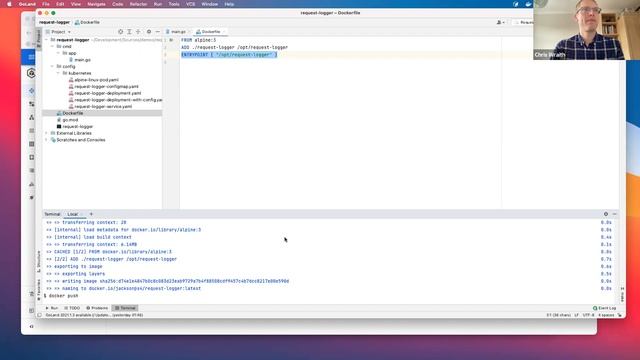Screen dimensions: 640x360
Task: Open the run configuration dropdown
Action: pos(524,22)
